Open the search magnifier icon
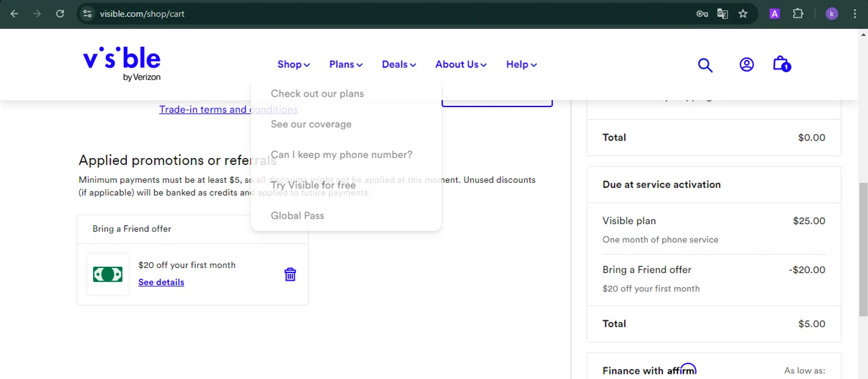Image resolution: width=868 pixels, height=379 pixels. tap(705, 65)
